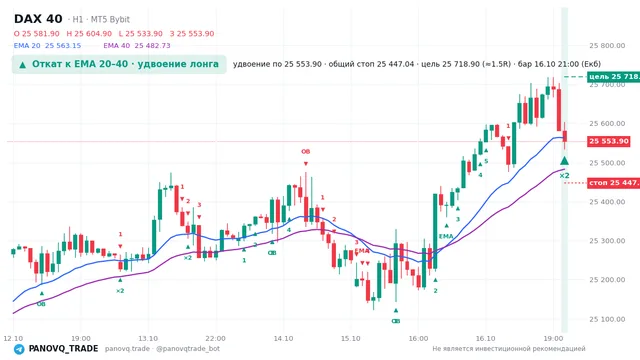Click the DAX 40 symbol title
The height and width of the screenshot is (360, 640).
(x=38, y=19)
